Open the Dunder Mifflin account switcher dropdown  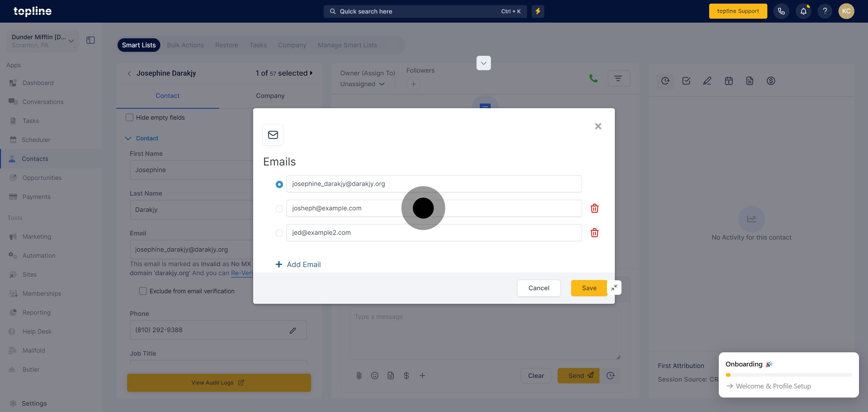42,41
